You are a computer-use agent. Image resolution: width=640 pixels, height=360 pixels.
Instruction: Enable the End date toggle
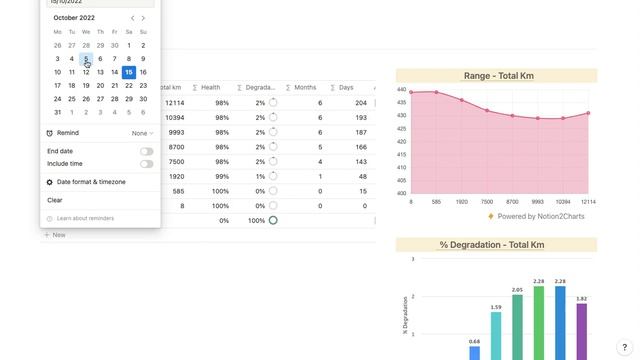(x=147, y=151)
